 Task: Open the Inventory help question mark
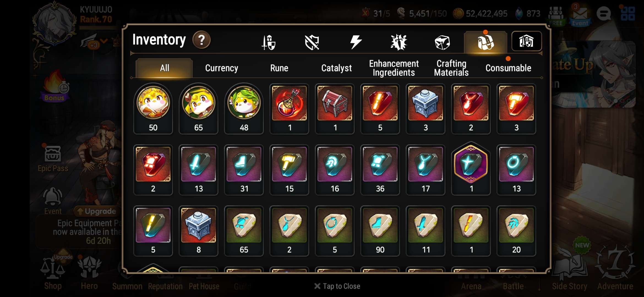(x=201, y=40)
